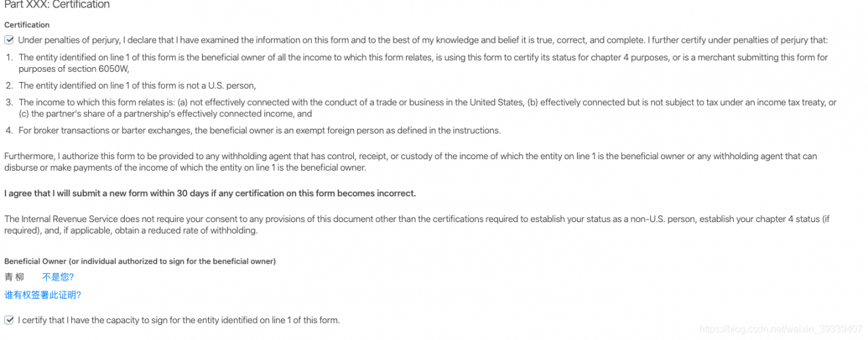Click item 4 about broker transactions or barter exchanges
868x340 pixels.
(259, 130)
